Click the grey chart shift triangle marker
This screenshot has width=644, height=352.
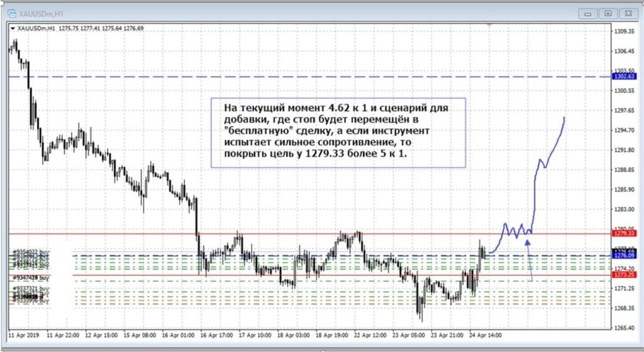pyautogui.click(x=489, y=26)
